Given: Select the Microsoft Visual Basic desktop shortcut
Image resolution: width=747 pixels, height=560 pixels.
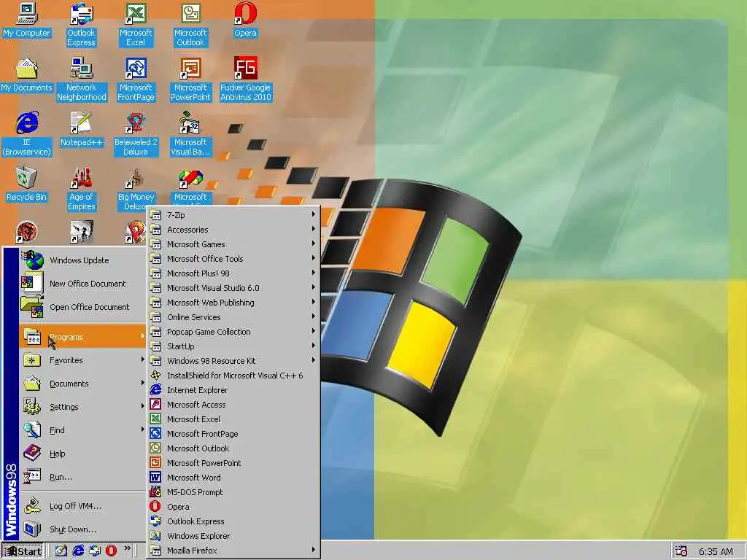Looking at the screenshot, I should pos(190,134).
